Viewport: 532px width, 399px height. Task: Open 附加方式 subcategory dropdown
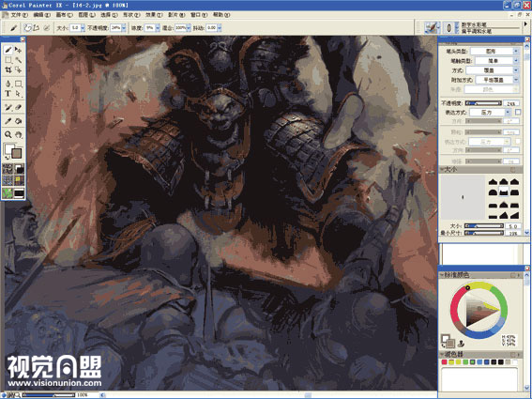[x=497, y=80]
